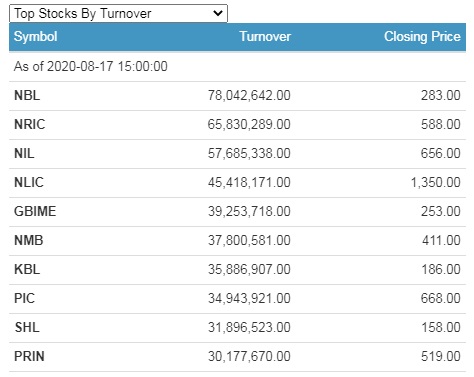
Task: Click the Symbol column header
Action: pyautogui.click(x=35, y=37)
